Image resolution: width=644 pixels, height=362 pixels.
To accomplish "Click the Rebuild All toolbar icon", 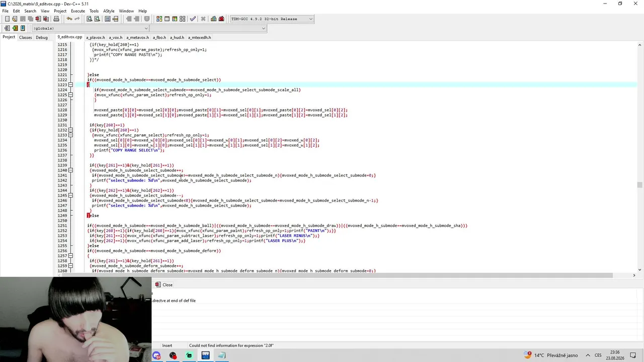I will click(x=183, y=19).
